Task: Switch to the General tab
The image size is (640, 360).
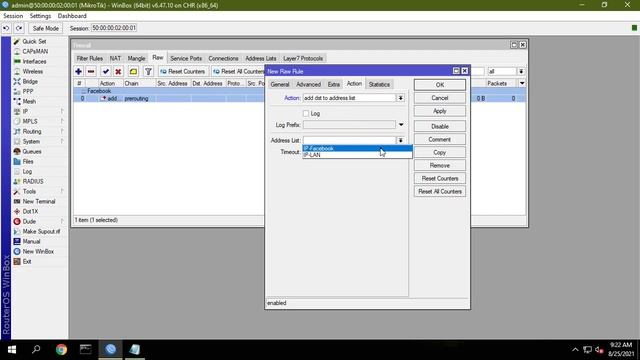Action: [x=280, y=84]
